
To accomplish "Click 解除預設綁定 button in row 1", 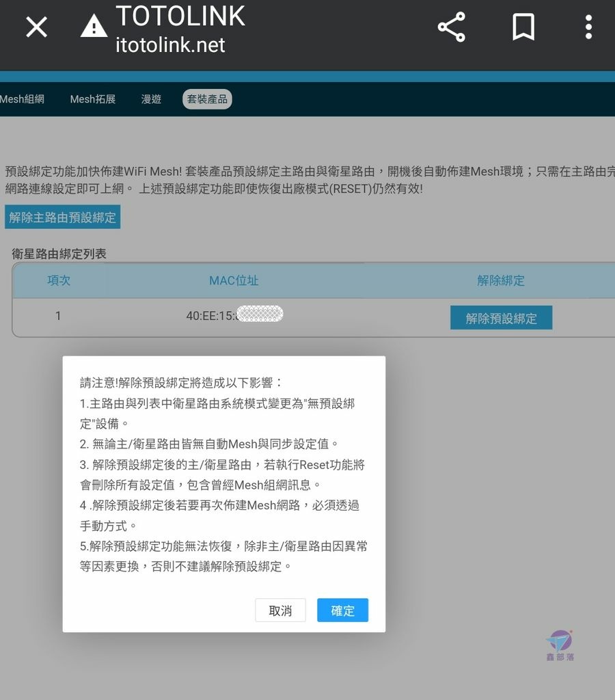I will click(x=501, y=318).
